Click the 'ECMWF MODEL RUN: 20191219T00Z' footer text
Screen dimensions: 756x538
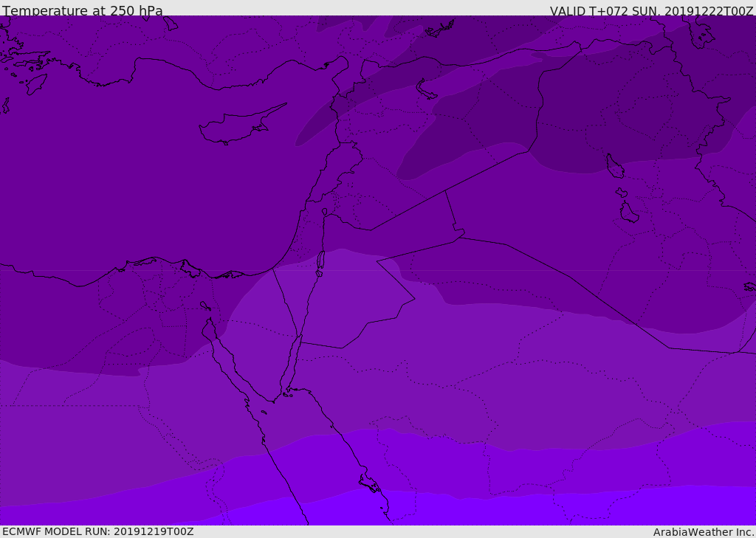[98, 531]
